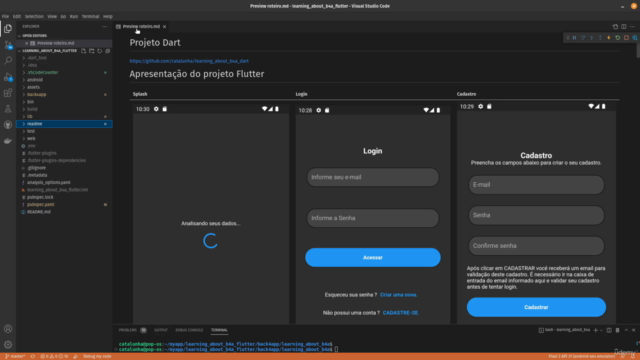Add a new terminal with plus icon
This screenshot has height=360, width=640.
(x=596, y=330)
